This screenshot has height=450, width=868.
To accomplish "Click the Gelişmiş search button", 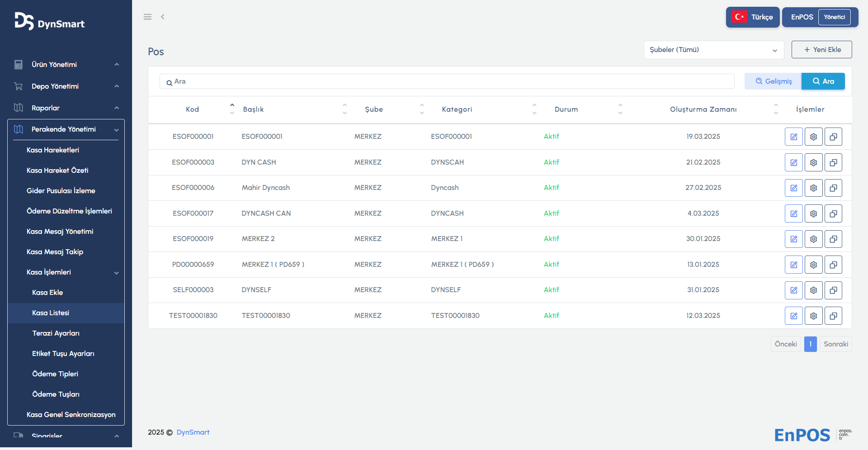I will 773,81.
